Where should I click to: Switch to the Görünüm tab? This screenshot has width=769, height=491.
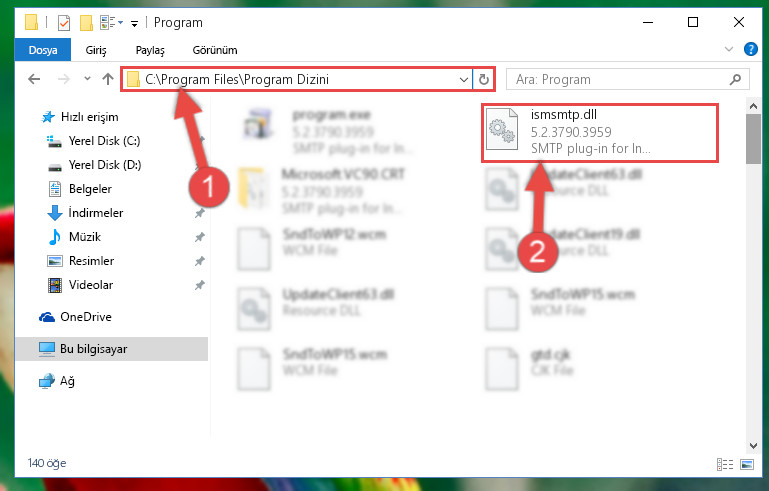pos(215,50)
